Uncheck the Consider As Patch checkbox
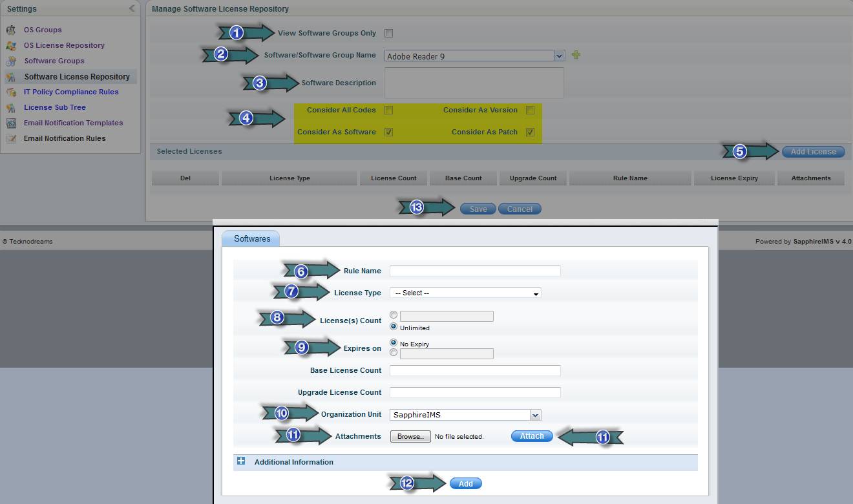Image resolution: width=853 pixels, height=504 pixels. pos(530,132)
